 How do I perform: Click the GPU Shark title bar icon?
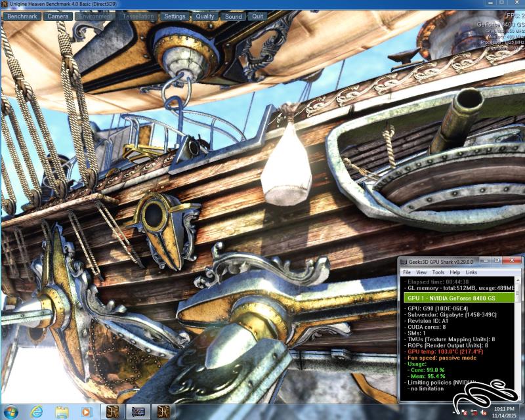point(406,261)
